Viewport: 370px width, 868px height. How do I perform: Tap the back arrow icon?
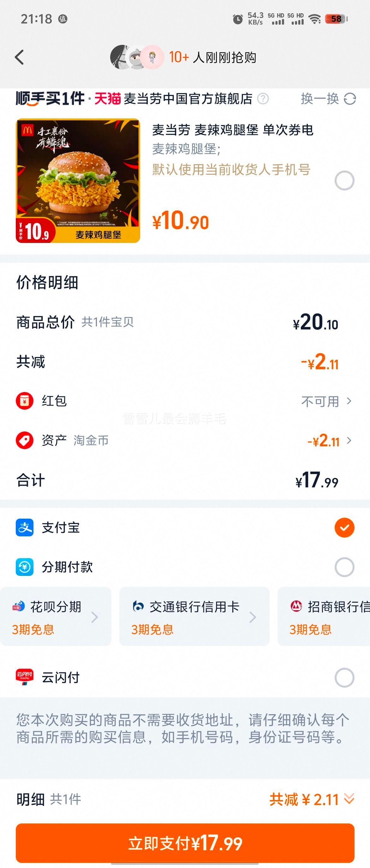(x=20, y=57)
